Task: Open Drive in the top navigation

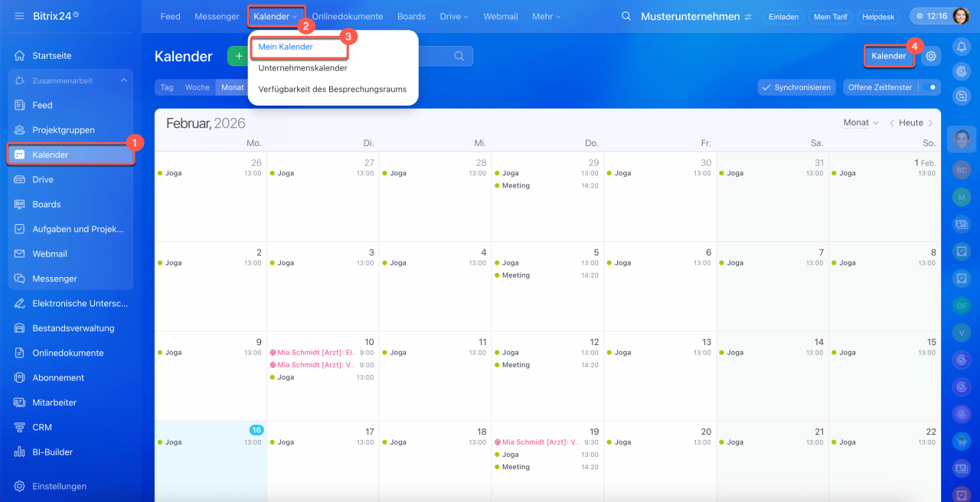Action: point(456,16)
